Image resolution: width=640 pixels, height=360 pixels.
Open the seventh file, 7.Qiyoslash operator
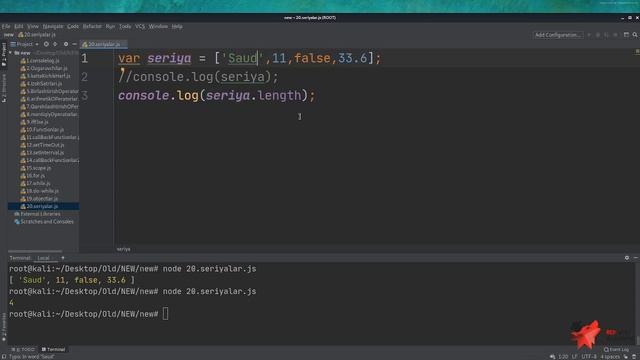tap(49, 107)
